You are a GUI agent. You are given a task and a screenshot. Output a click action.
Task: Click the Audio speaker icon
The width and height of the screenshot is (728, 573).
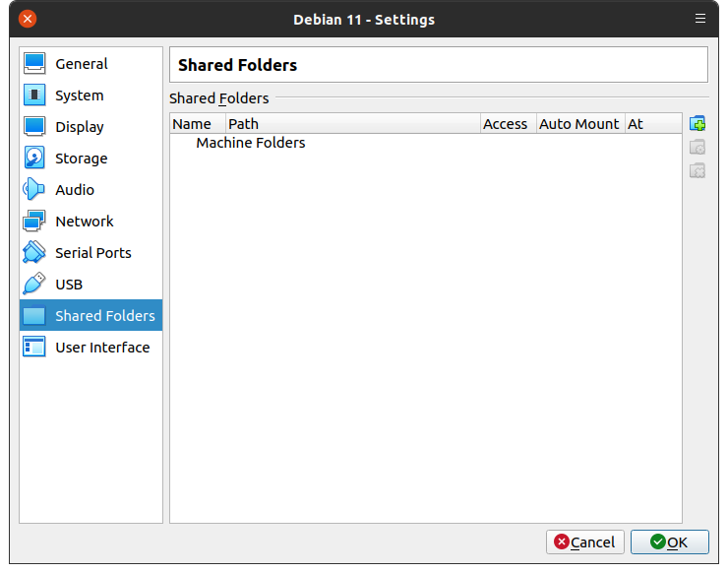tap(34, 190)
